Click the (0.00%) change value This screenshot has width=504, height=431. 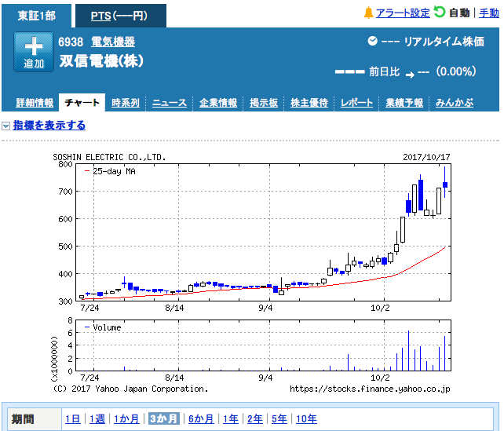(x=456, y=71)
